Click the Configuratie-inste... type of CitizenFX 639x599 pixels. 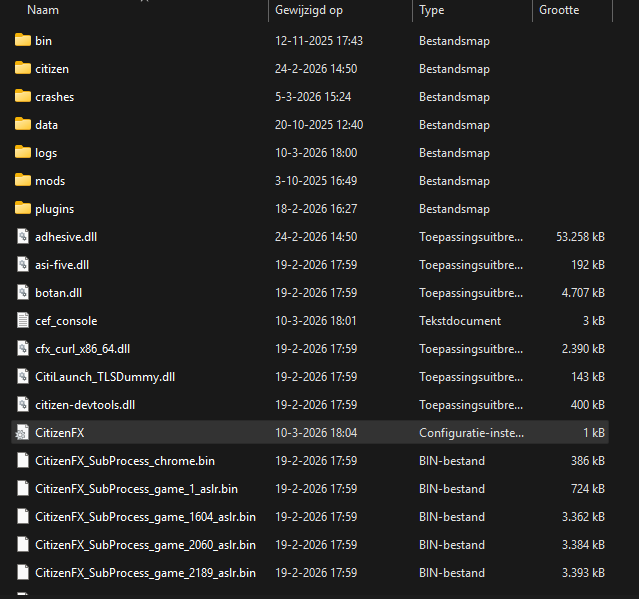click(x=472, y=433)
